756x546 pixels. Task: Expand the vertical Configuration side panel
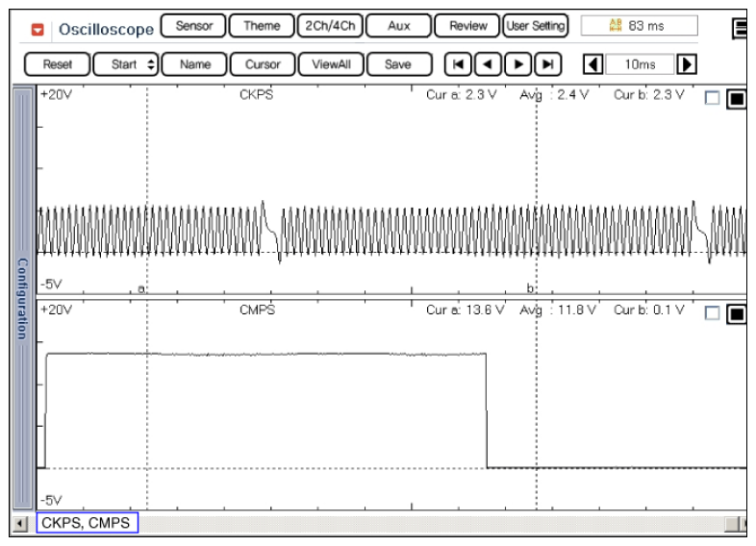pyautogui.click(x=22, y=298)
